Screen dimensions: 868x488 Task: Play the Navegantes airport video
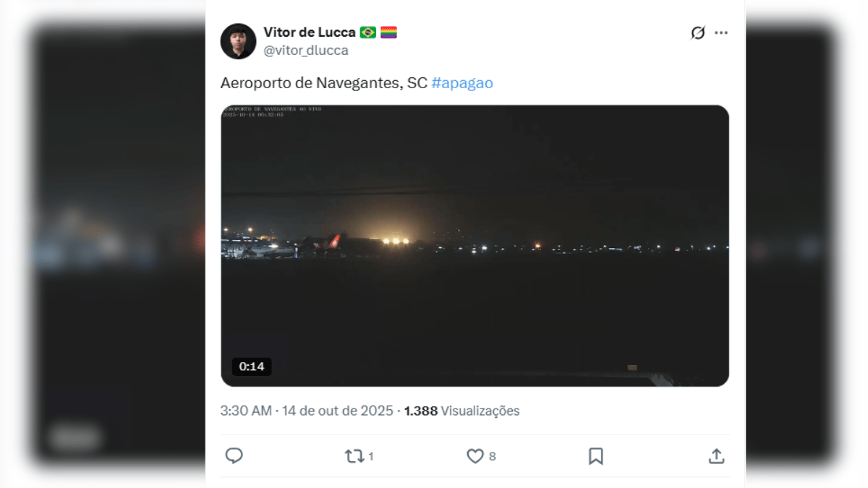(475, 246)
